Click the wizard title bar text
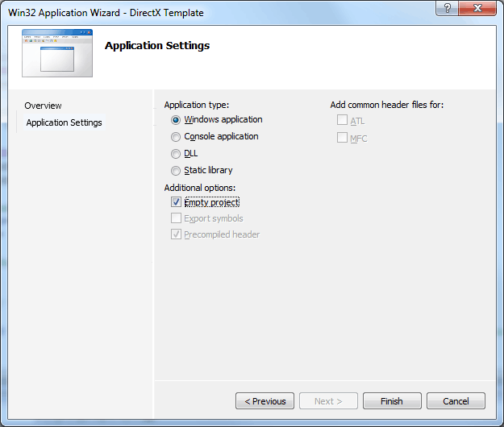The height and width of the screenshot is (427, 504). [106, 13]
